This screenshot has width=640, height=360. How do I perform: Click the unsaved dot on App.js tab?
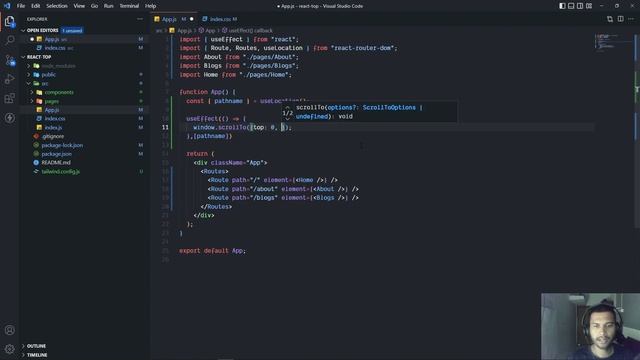coord(191,19)
